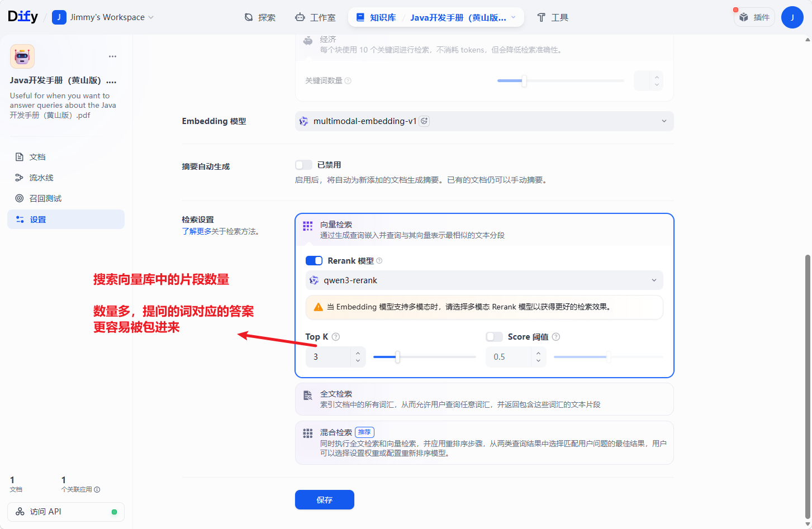Click the 访问 API icon

(x=20, y=512)
